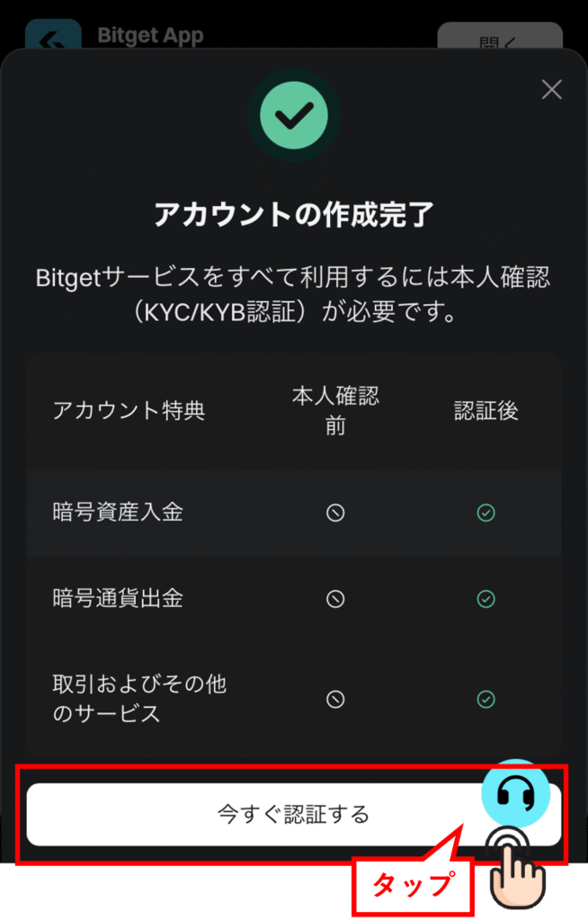Click the 認証後 column header
Viewport: 588px width, 921px height.
coord(486,411)
